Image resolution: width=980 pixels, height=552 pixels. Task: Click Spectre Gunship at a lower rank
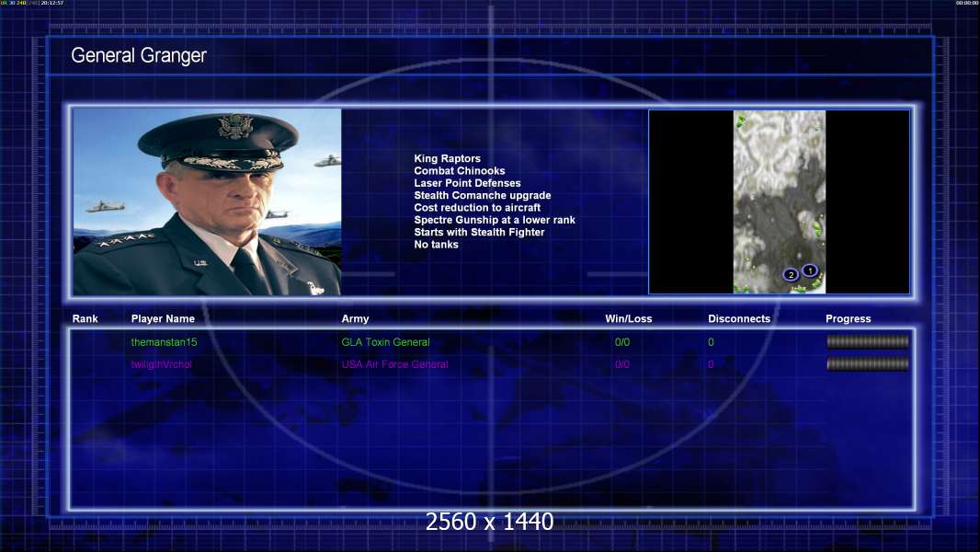pos(495,220)
